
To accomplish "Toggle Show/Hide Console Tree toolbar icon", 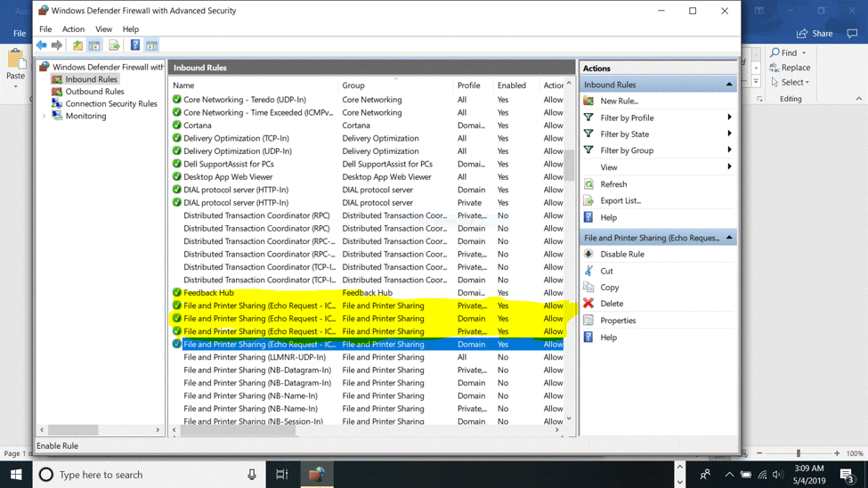I will pyautogui.click(x=94, y=45).
